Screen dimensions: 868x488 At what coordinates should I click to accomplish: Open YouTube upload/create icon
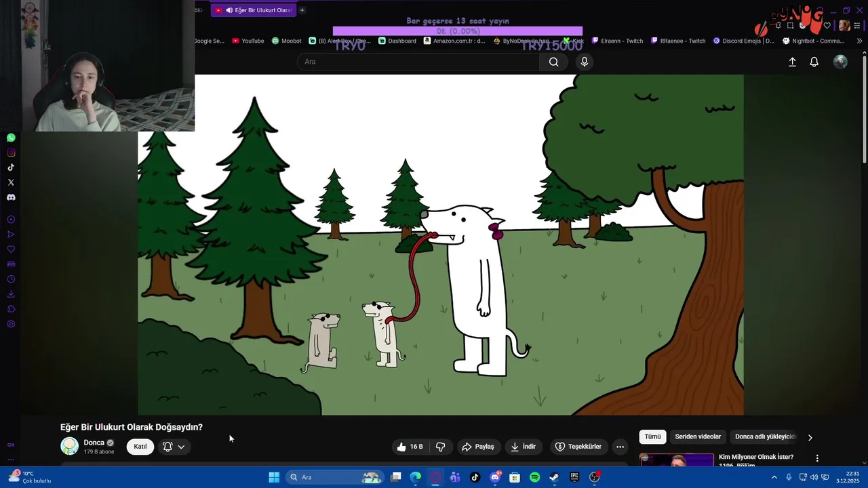coord(792,62)
